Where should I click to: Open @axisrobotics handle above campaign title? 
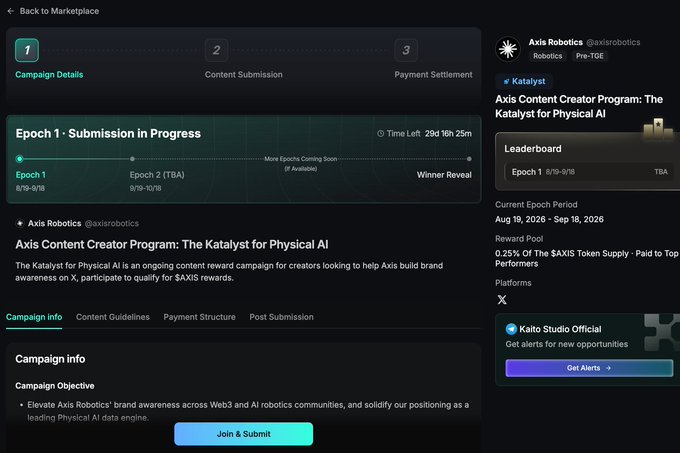112,223
